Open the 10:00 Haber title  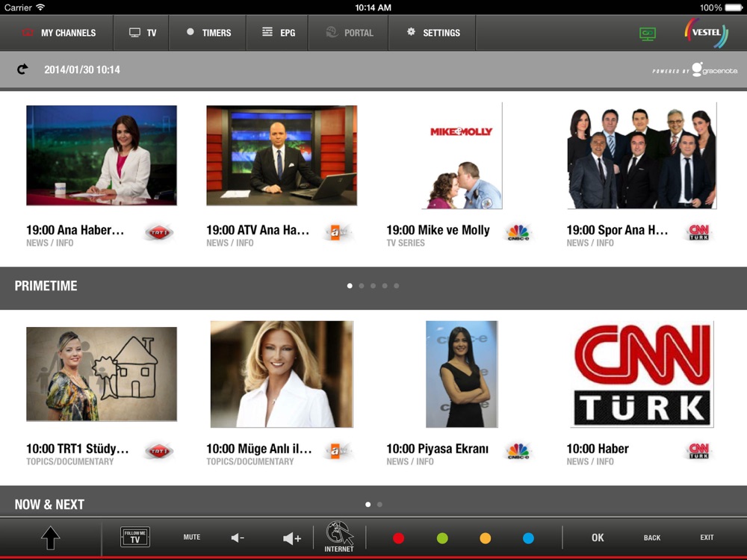[x=598, y=449]
